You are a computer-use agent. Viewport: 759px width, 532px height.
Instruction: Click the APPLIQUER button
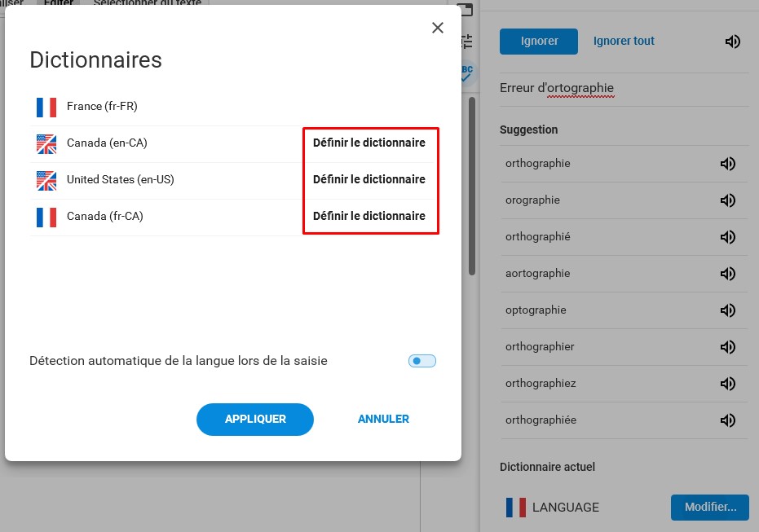(255, 420)
